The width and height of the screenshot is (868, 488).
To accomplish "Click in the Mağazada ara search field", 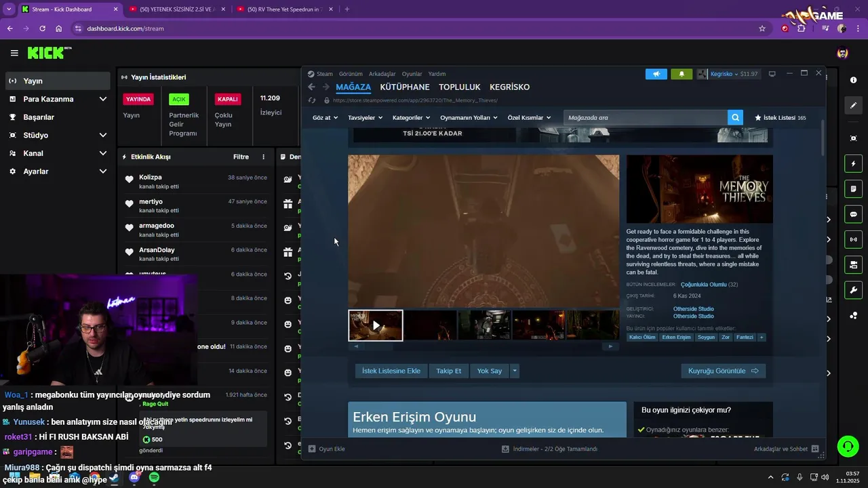I will pos(646,117).
